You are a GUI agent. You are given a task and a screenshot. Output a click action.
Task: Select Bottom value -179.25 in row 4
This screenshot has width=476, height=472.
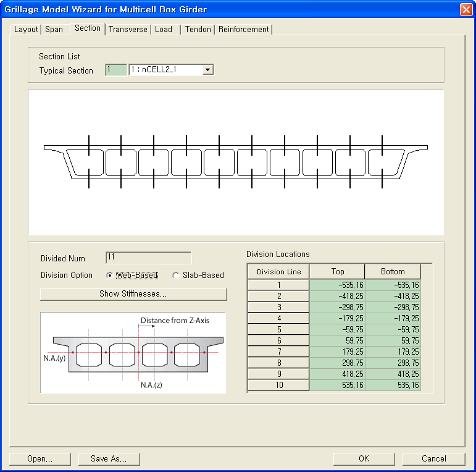(393, 318)
